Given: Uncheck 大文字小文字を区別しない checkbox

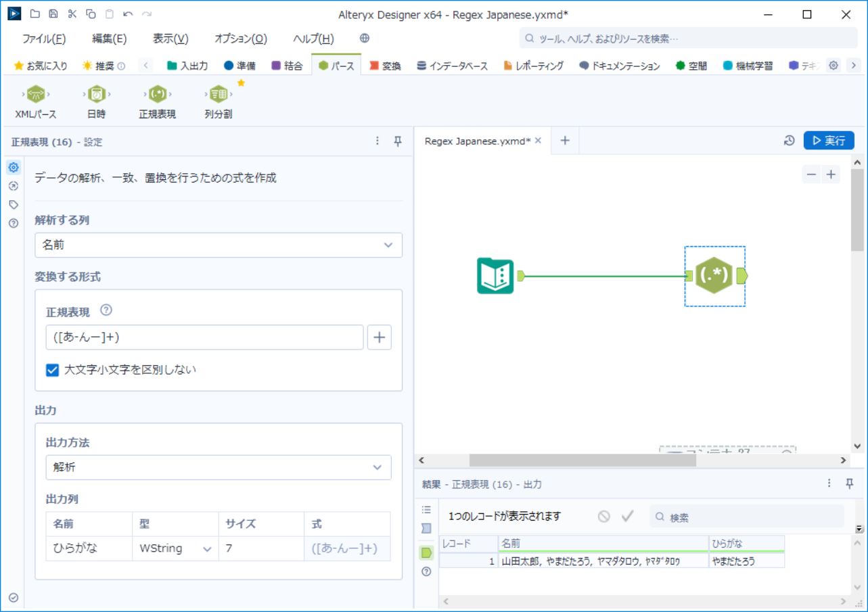Looking at the screenshot, I should point(53,370).
